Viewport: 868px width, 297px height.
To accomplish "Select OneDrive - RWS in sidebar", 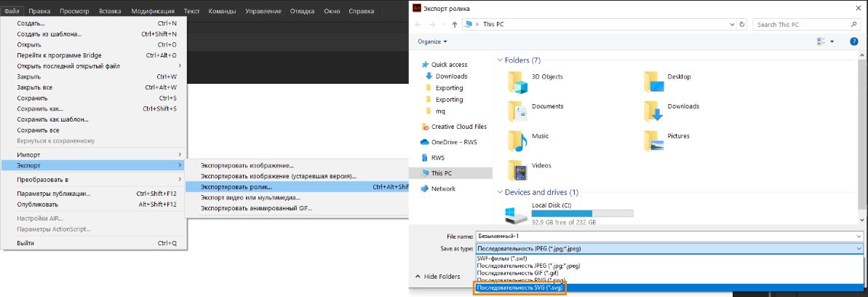I will click(x=454, y=142).
